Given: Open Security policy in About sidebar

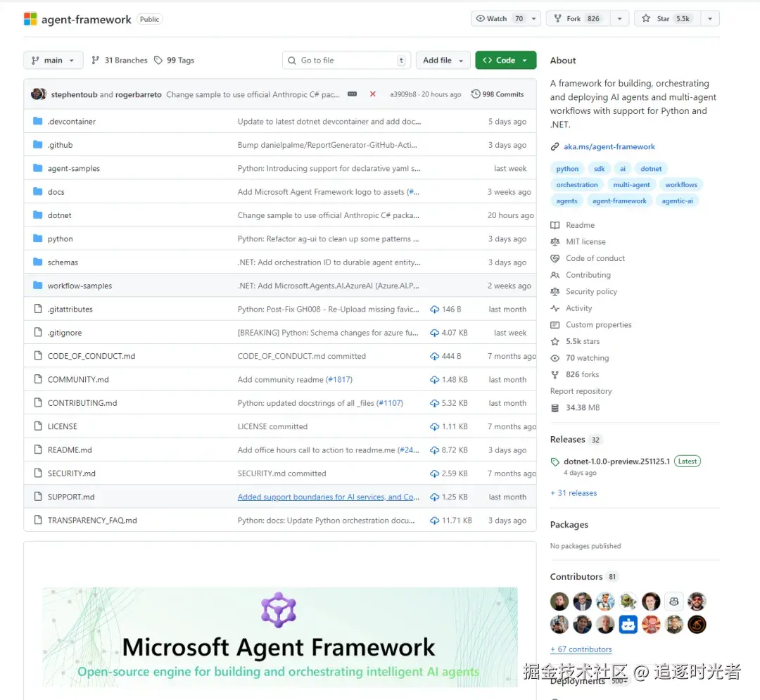Looking at the screenshot, I should click(591, 291).
